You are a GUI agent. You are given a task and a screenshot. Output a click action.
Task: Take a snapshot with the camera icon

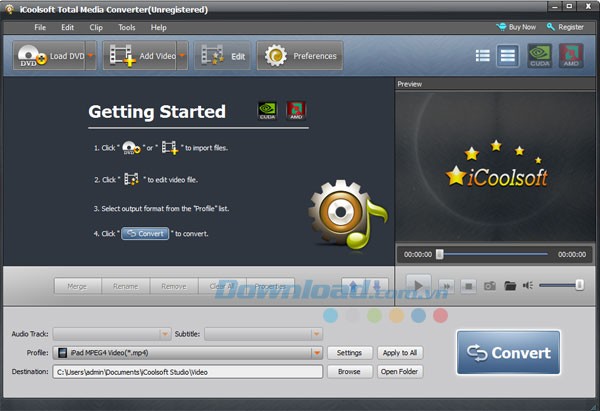click(x=490, y=286)
